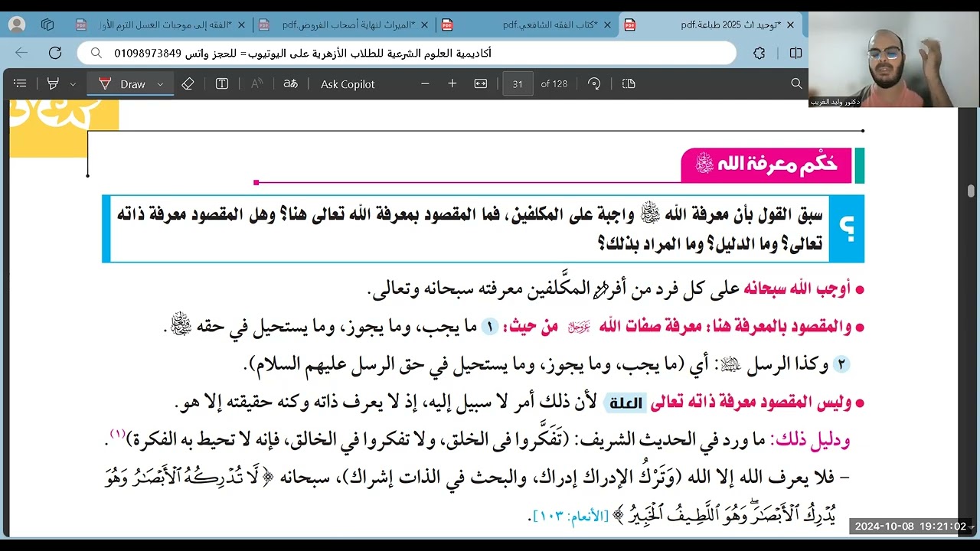Expand the Highlight color options dropdown
This screenshot has height=551, width=980.
(x=73, y=84)
